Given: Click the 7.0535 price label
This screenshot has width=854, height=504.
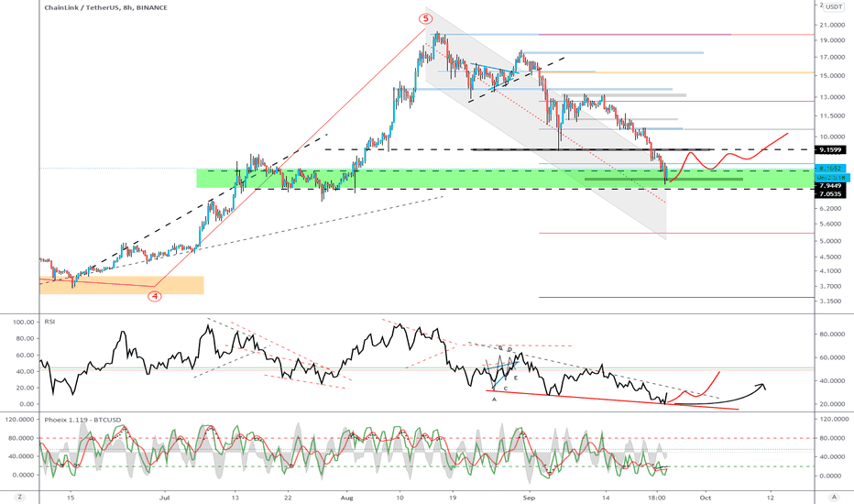Looking at the screenshot, I should (830, 194).
